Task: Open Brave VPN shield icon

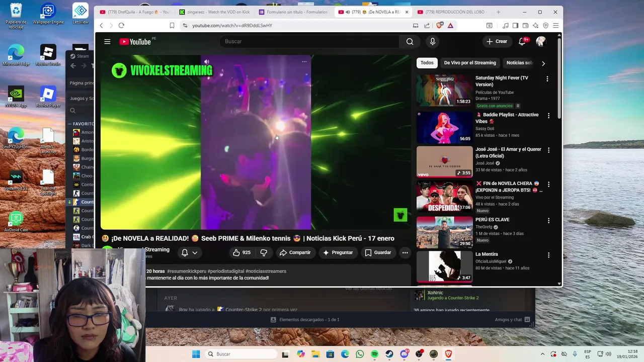Action: click(x=545, y=25)
